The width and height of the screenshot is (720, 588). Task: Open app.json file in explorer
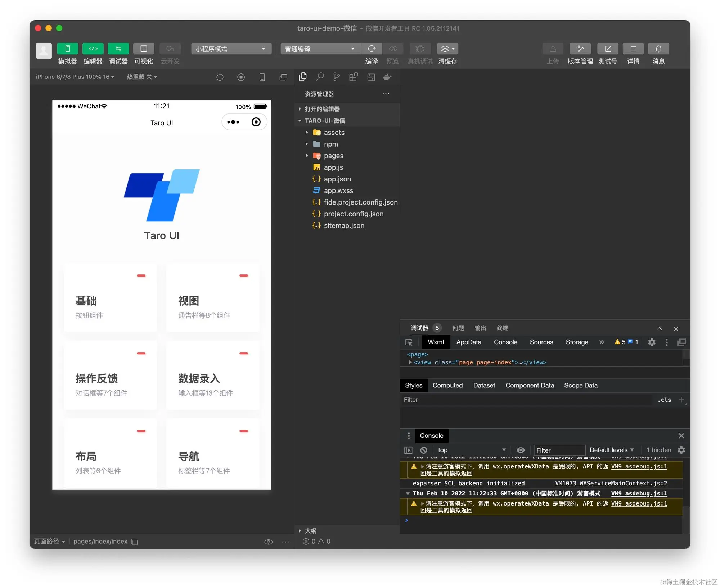(x=337, y=179)
